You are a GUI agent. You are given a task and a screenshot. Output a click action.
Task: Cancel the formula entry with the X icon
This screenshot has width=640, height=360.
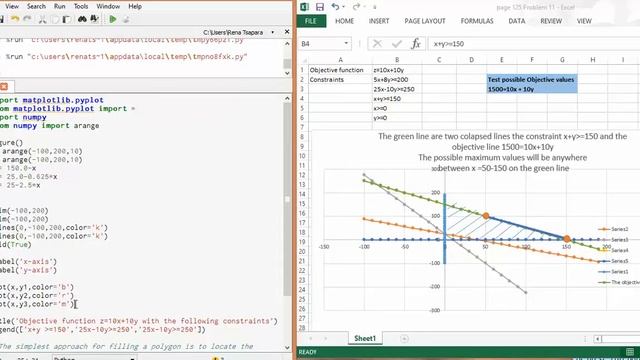(377, 44)
